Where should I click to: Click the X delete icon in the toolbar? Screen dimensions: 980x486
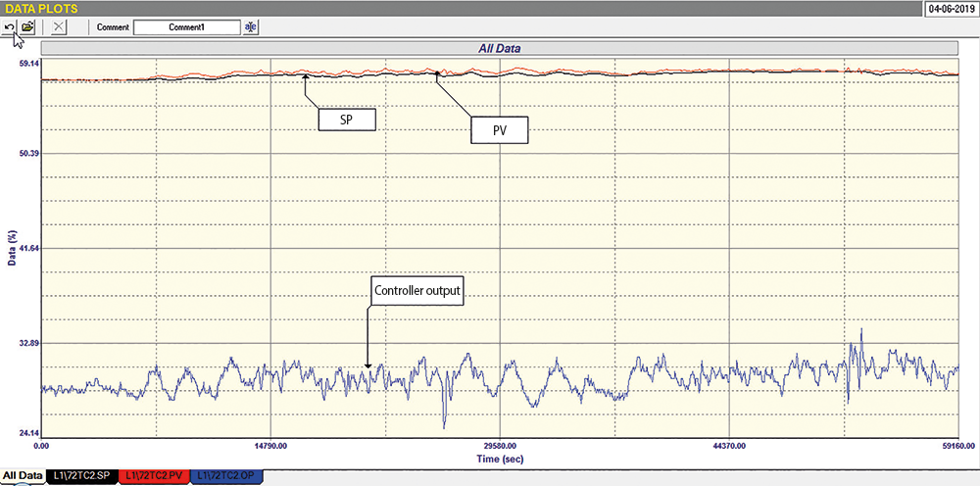click(x=58, y=26)
